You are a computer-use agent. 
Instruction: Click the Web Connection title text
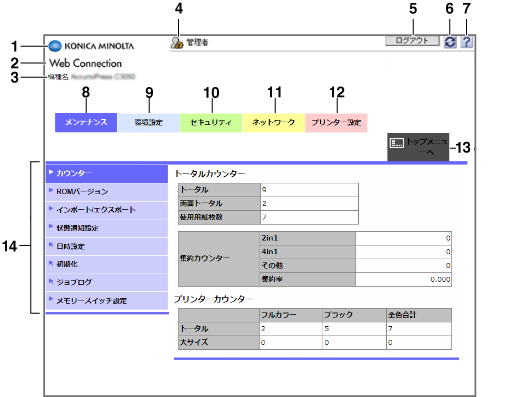point(86,63)
